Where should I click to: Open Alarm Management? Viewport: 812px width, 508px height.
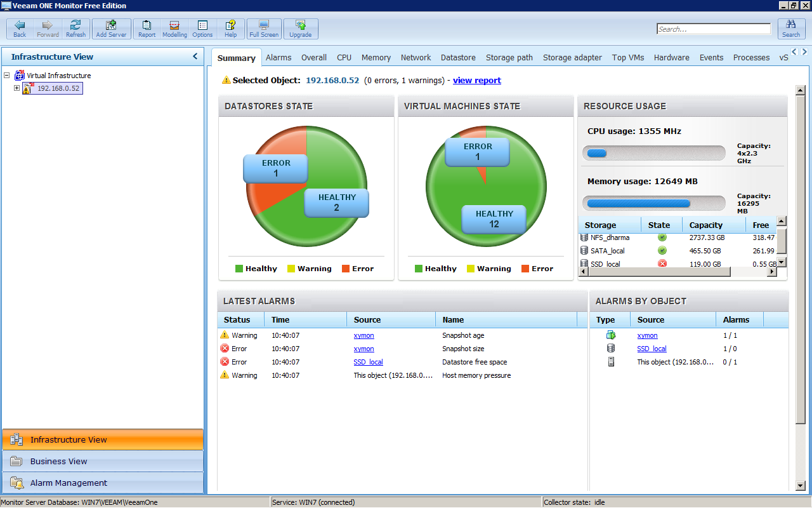coord(103,483)
